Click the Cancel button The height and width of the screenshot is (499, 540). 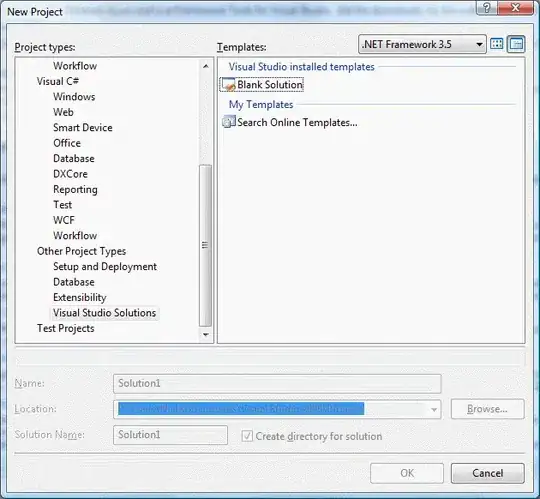coord(488,473)
